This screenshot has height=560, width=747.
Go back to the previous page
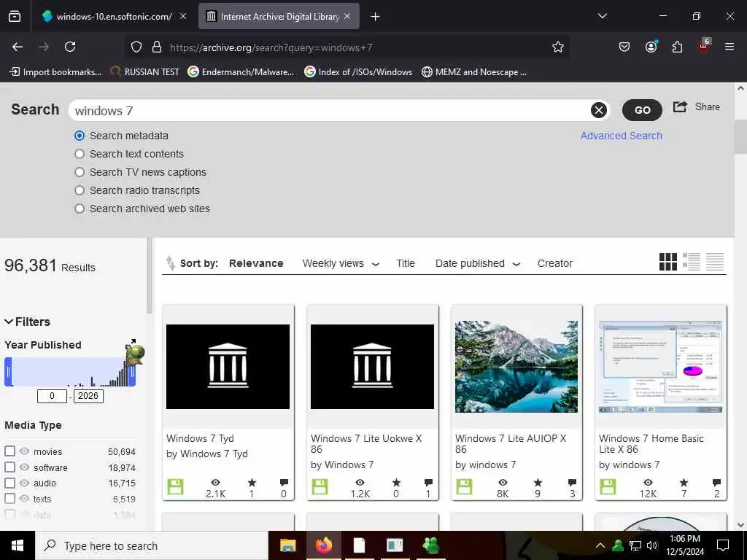point(18,47)
